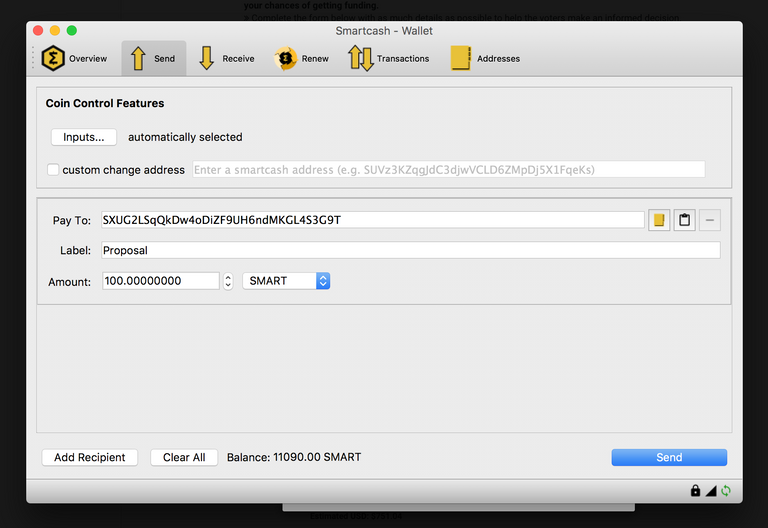Open the Renew tab
Viewport: 768px width, 528px height.
[x=301, y=58]
